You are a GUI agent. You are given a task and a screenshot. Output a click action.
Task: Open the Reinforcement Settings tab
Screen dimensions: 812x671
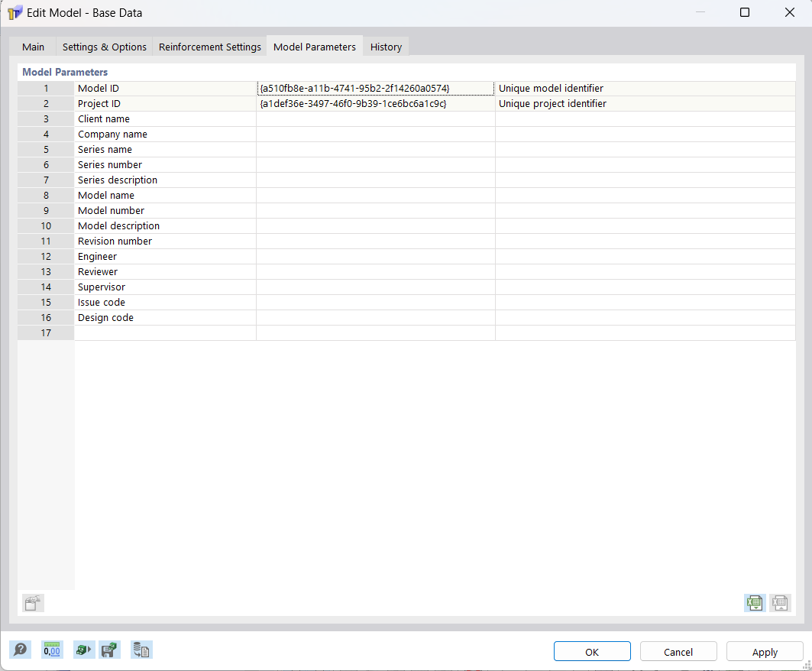(x=209, y=47)
